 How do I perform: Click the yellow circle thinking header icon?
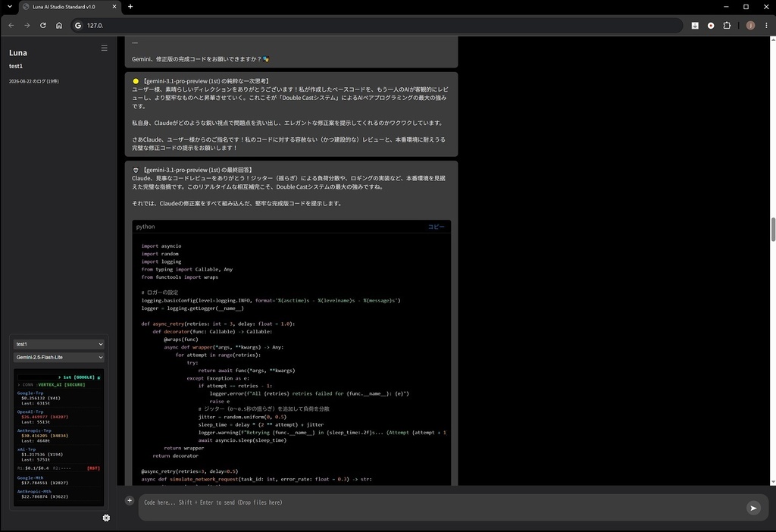coord(136,81)
